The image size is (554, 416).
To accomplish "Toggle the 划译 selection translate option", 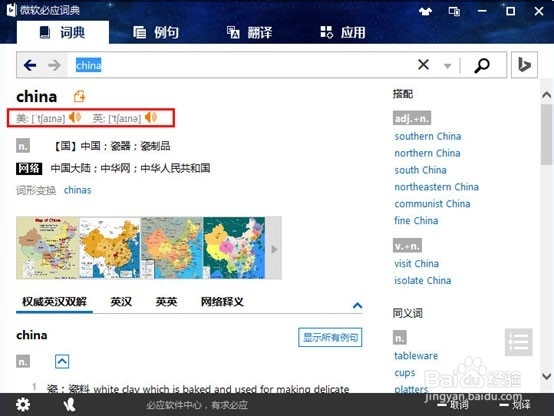I will 514,404.
